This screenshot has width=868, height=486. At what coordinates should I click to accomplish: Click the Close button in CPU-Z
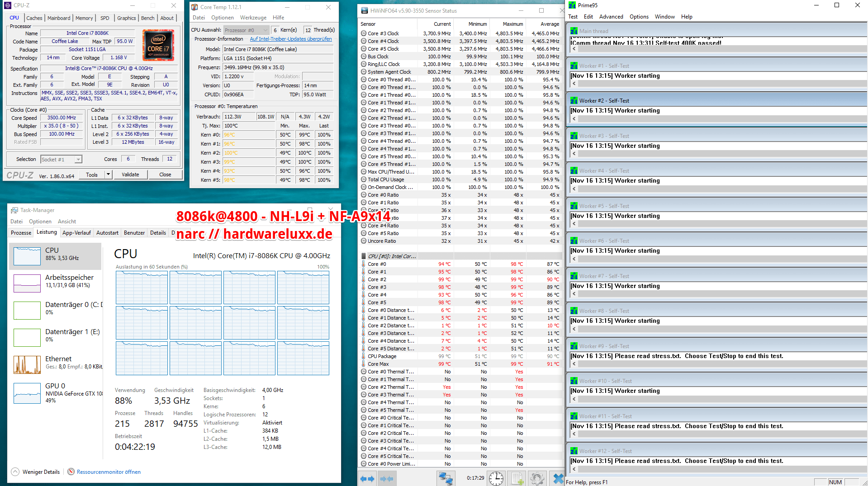coord(165,175)
